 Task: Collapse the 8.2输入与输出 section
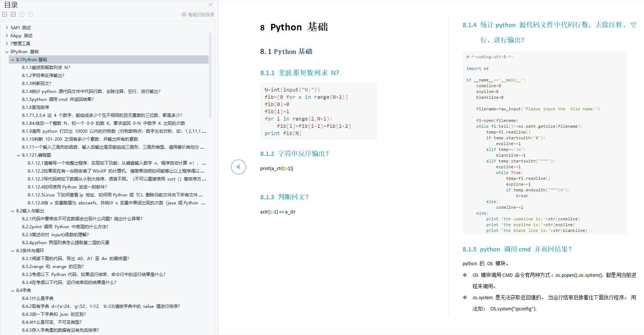(13, 211)
